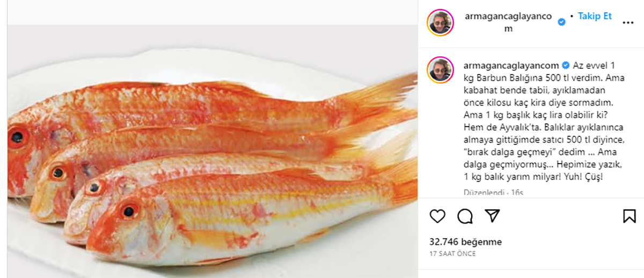
Task: Click the eye of the front fish in photo
Action: click(128, 211)
